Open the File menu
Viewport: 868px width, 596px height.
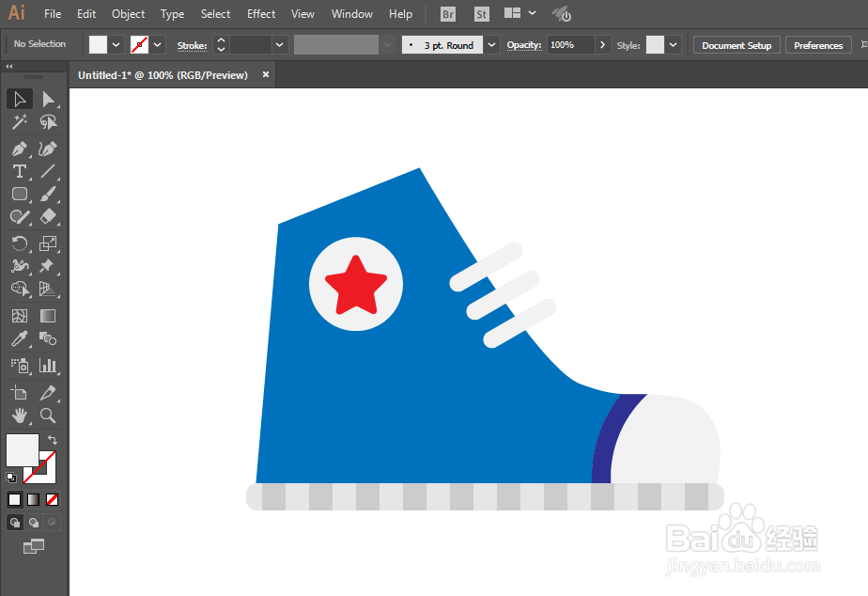(x=53, y=14)
